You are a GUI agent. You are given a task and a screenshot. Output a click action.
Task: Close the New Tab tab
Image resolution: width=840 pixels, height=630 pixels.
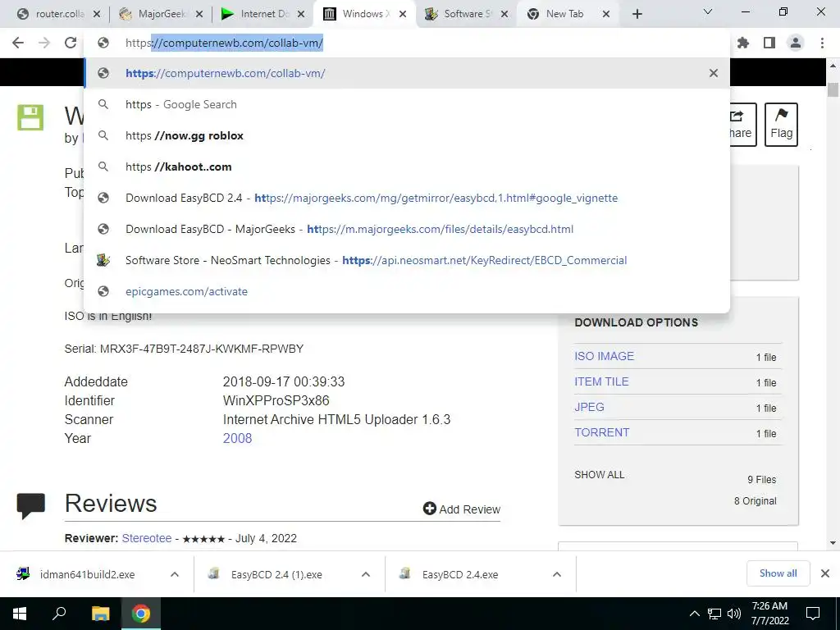(606, 15)
